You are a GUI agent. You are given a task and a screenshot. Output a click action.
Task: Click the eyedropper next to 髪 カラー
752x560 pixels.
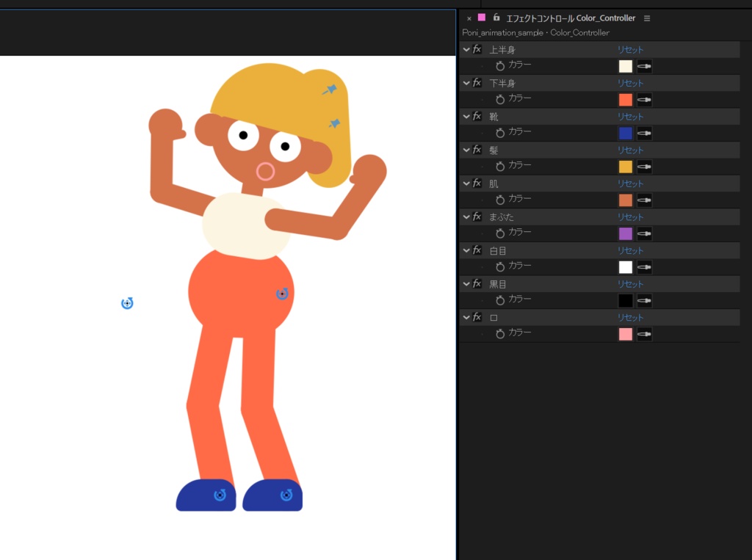[x=644, y=166]
